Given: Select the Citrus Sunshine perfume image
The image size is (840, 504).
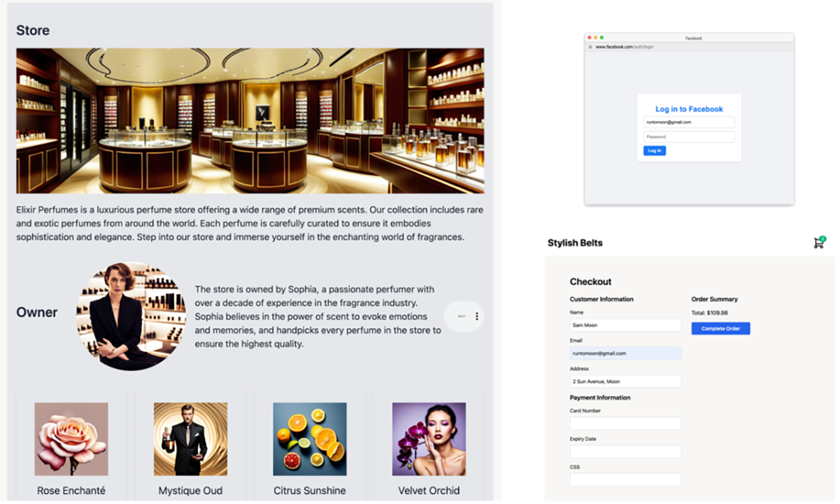Looking at the screenshot, I should pos(310,439).
